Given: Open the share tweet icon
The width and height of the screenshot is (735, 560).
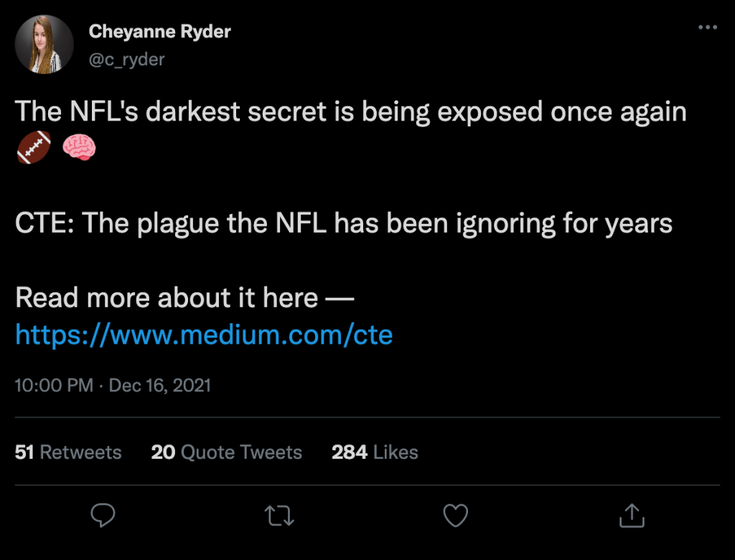Looking at the screenshot, I should click(x=630, y=515).
